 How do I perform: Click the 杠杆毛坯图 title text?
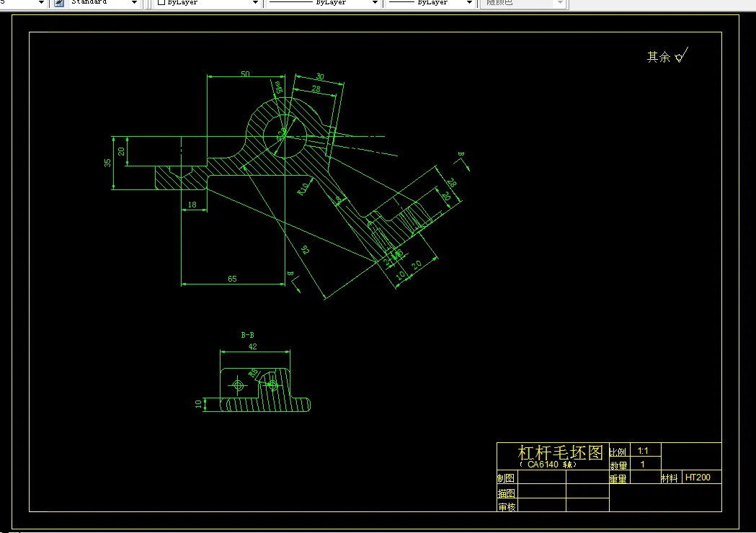pyautogui.click(x=560, y=452)
